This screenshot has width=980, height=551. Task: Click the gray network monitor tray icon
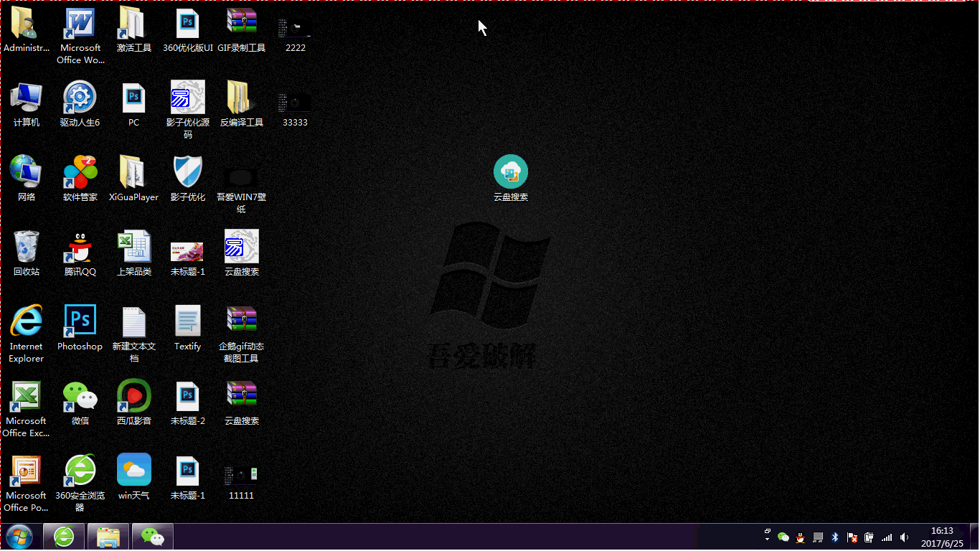[818, 537]
